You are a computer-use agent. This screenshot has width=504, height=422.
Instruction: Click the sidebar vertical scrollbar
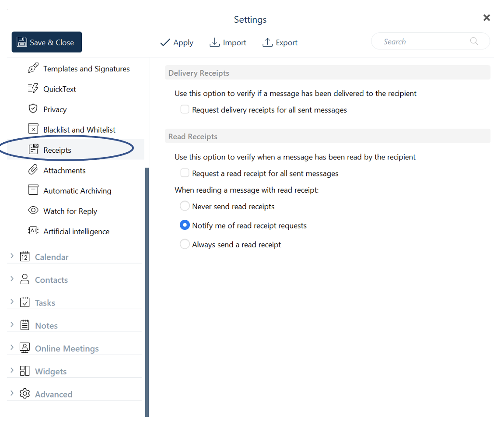point(147,292)
